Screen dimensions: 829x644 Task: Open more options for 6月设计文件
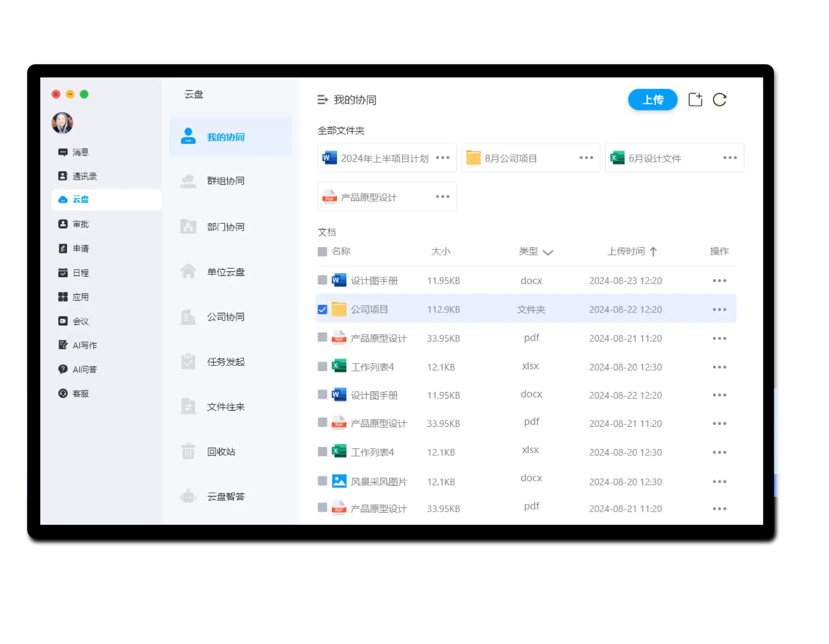pos(730,158)
